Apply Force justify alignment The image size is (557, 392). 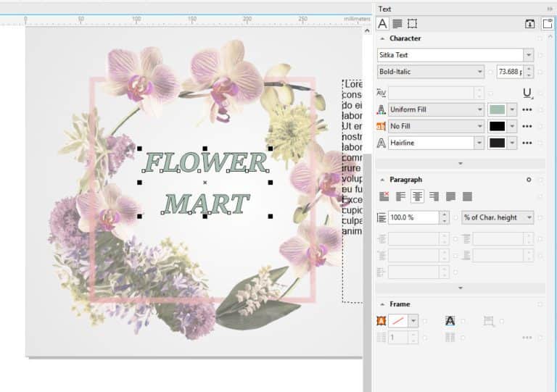coord(468,196)
